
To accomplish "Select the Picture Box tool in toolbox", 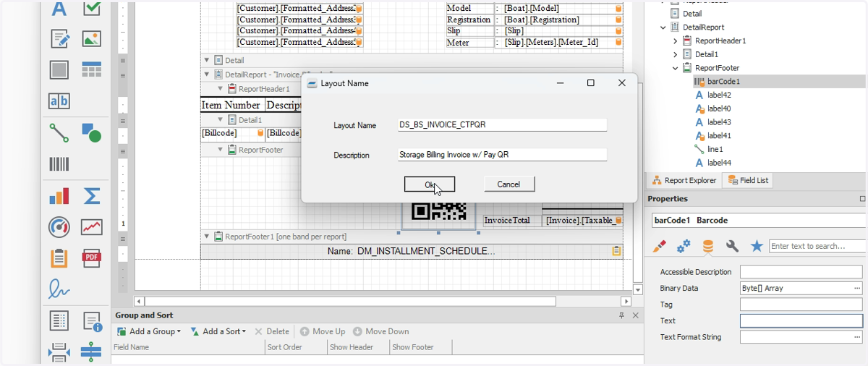I will (x=91, y=39).
